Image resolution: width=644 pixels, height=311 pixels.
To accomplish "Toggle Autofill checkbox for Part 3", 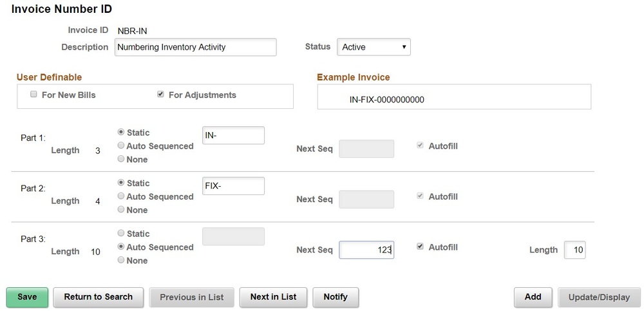I will click(x=420, y=247).
